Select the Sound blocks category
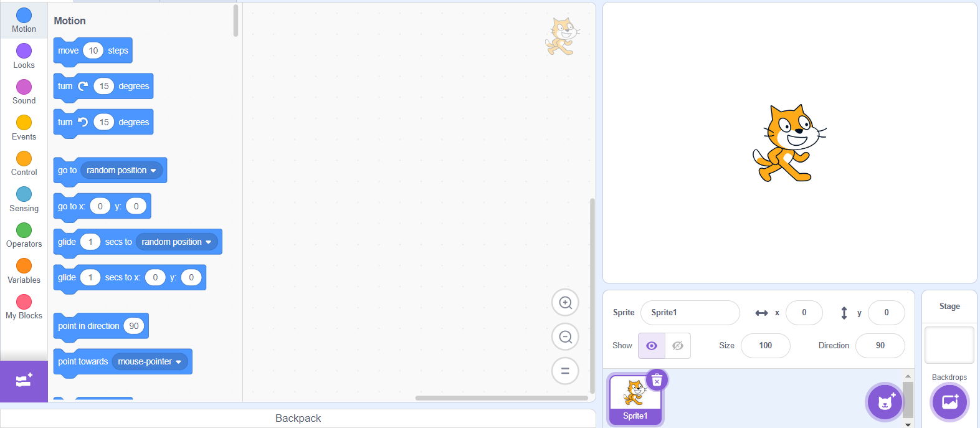This screenshot has height=428, width=980. coord(24,92)
